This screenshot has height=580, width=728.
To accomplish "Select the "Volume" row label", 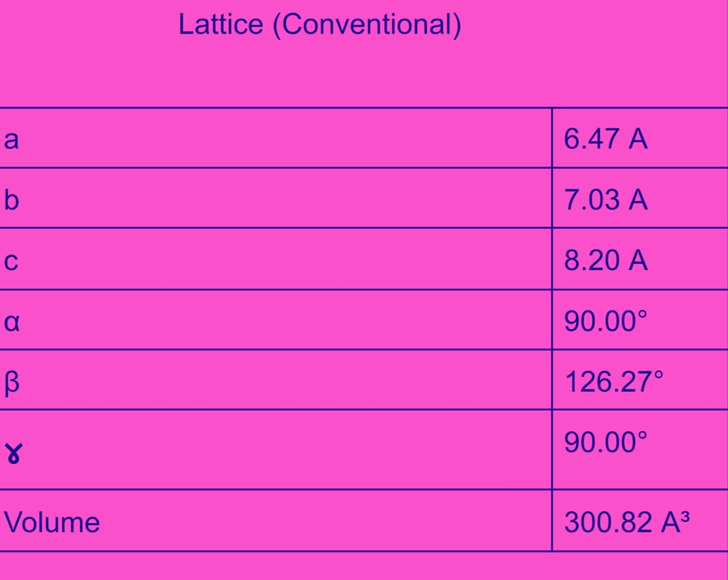I will (52, 523).
